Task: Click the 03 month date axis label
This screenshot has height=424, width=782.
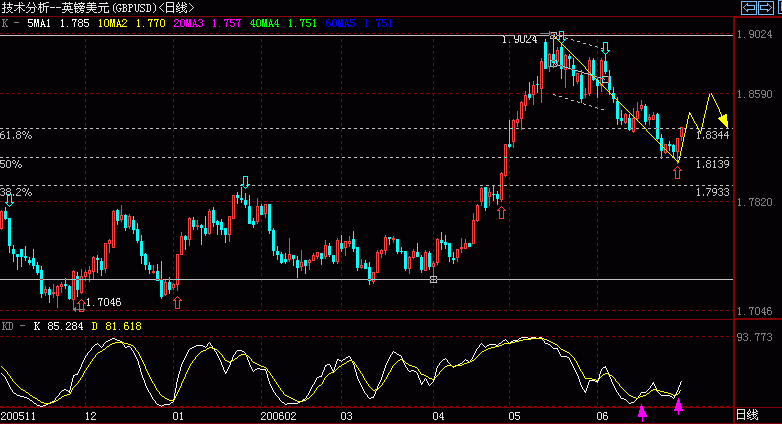Action: pos(346,416)
